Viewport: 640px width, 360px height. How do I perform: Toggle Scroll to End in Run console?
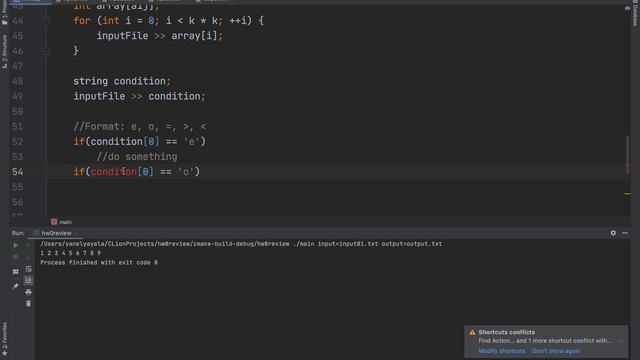(28, 280)
